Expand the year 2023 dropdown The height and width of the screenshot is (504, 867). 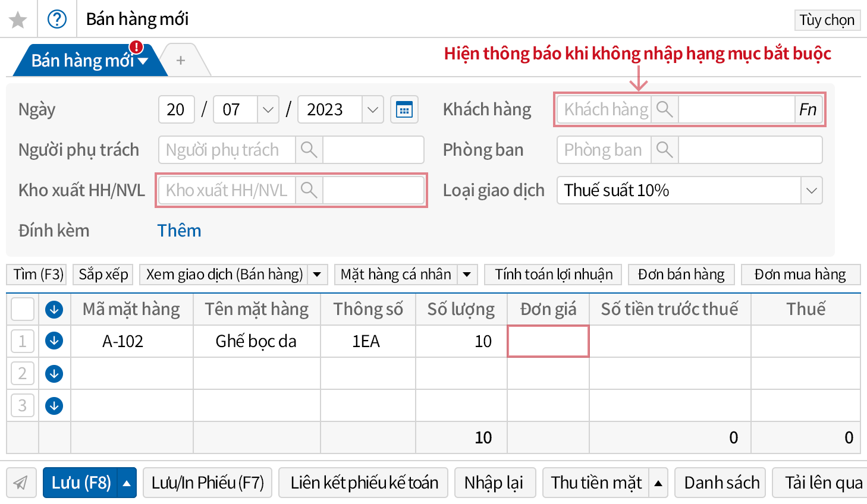click(372, 110)
